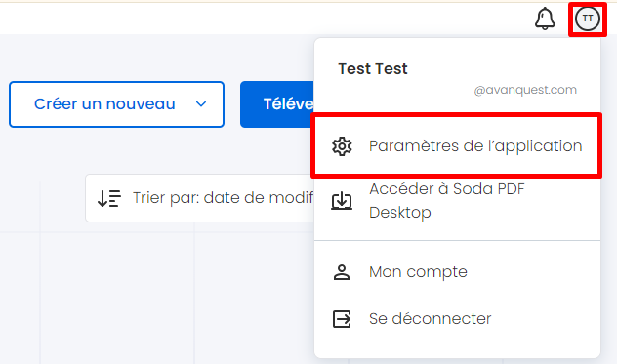Click the chevron on Créer un nouveau
The width and height of the screenshot is (617, 364).
tap(201, 104)
